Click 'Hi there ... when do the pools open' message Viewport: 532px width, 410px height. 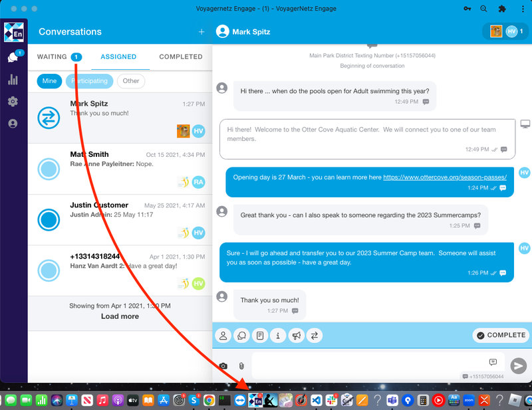(334, 96)
